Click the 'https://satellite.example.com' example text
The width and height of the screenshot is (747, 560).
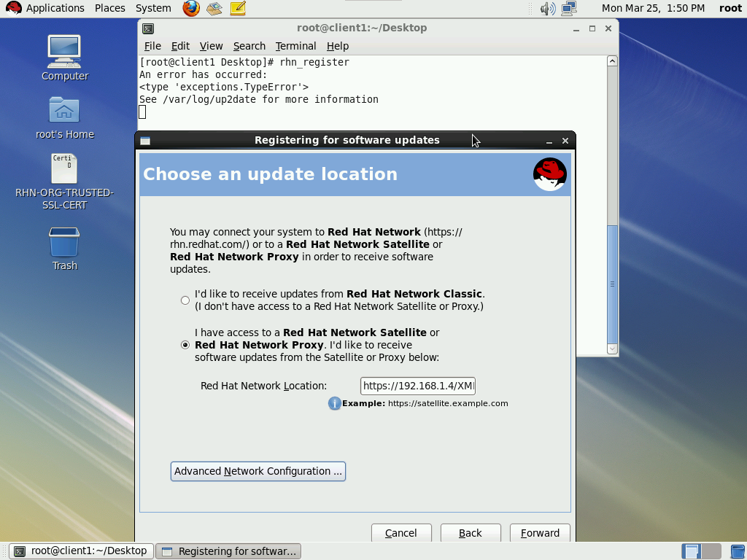(x=448, y=403)
